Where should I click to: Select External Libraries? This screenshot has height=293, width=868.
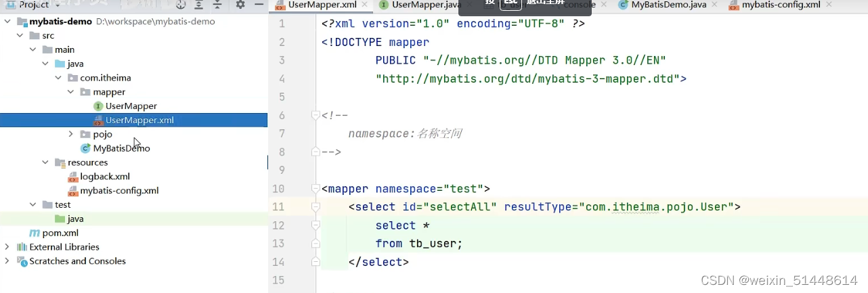click(64, 247)
